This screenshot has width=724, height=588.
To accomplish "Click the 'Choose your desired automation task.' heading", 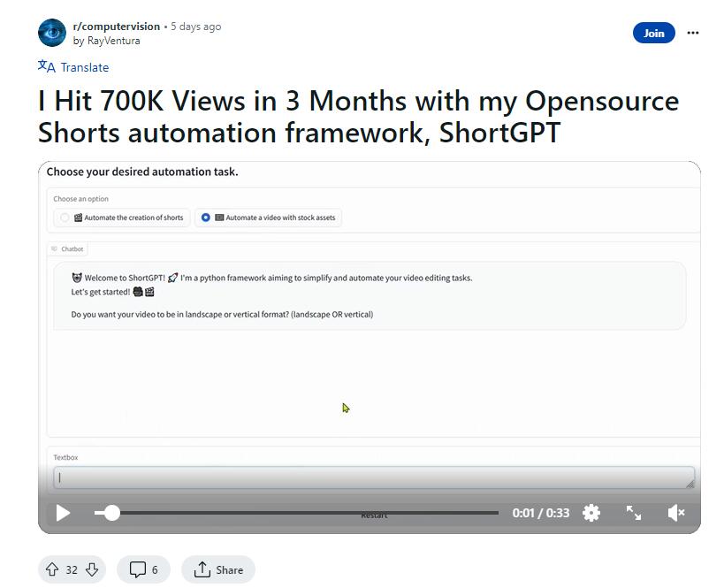I will [x=142, y=172].
